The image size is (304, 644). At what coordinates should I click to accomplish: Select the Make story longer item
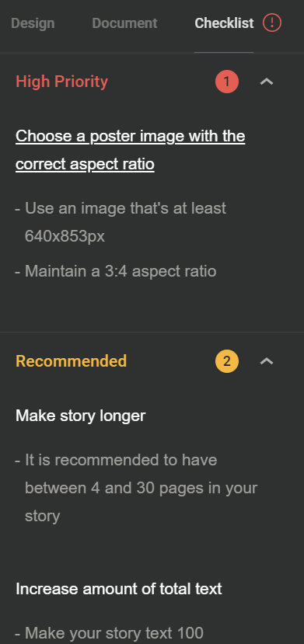[x=81, y=416]
